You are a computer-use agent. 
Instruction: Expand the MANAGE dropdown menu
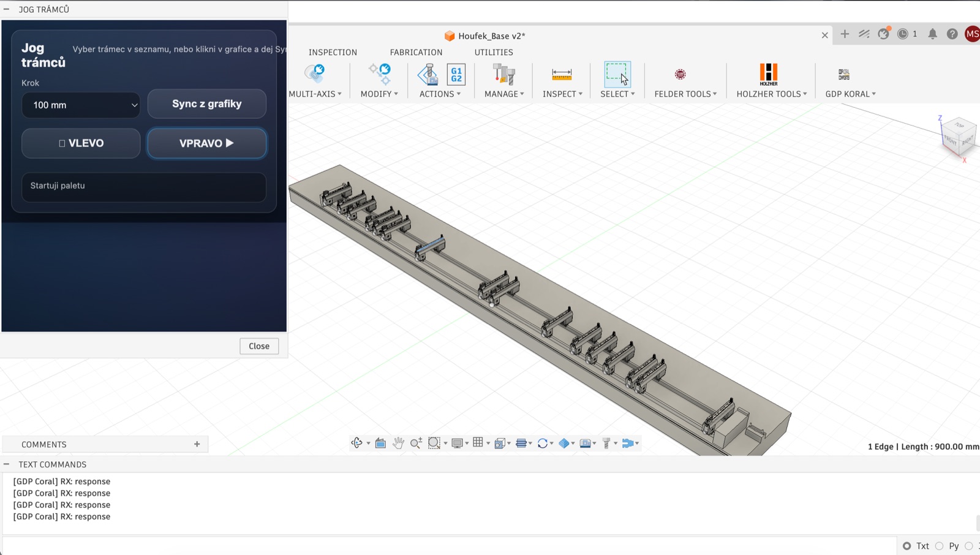click(504, 94)
